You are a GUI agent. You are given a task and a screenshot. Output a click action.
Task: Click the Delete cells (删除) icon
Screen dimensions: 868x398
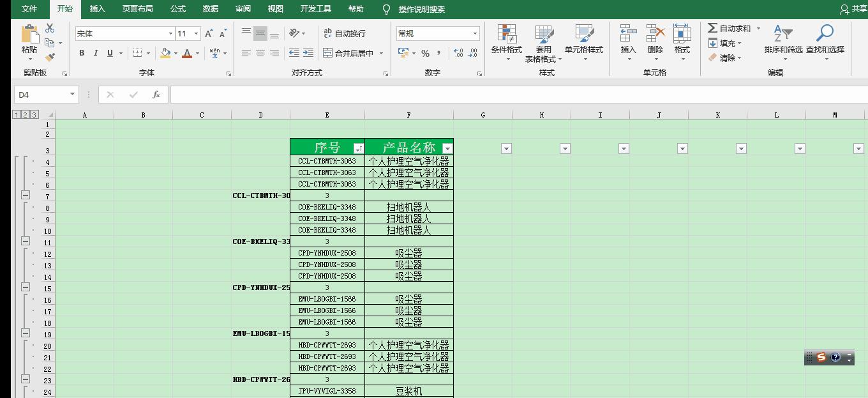tap(655, 34)
